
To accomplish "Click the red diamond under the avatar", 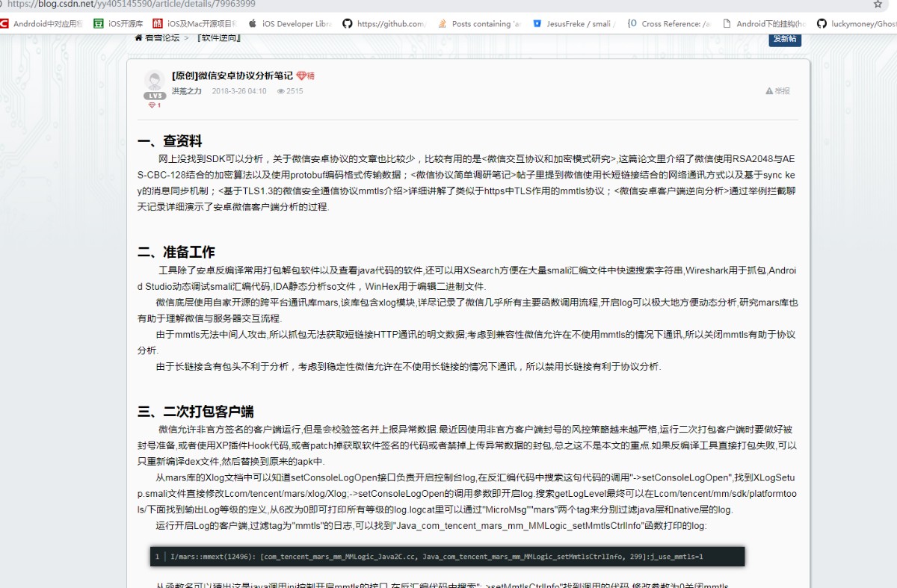I will coord(152,105).
